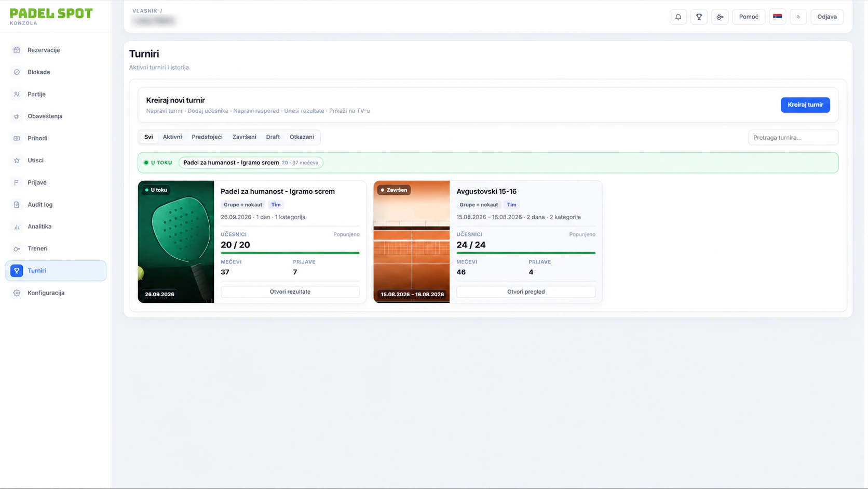Select Turniri in the sidebar

click(x=56, y=271)
